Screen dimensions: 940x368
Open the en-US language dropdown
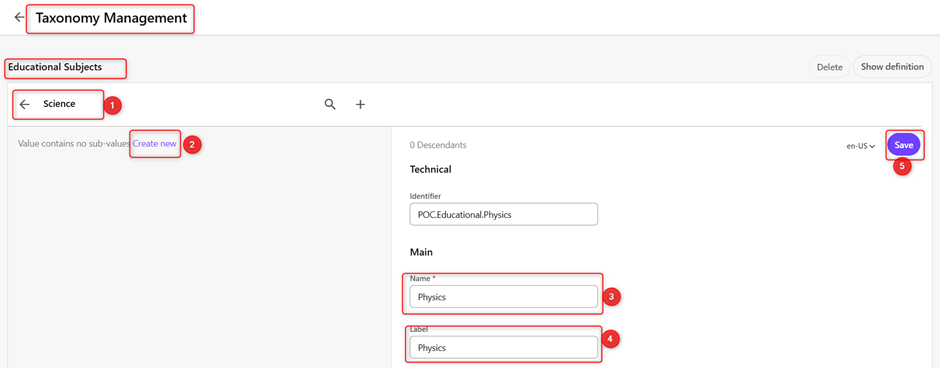(x=861, y=146)
